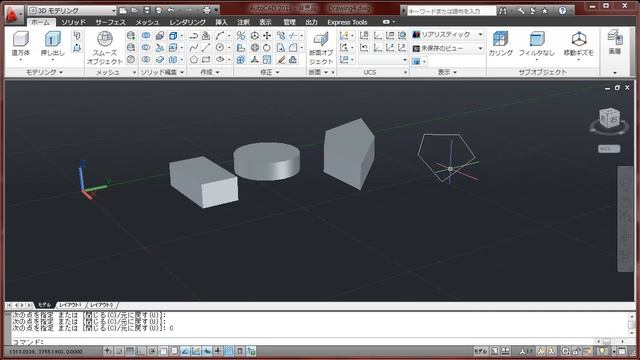Click the Plot printer icon
Viewport: 640px width, 360px height.
[207, 10]
